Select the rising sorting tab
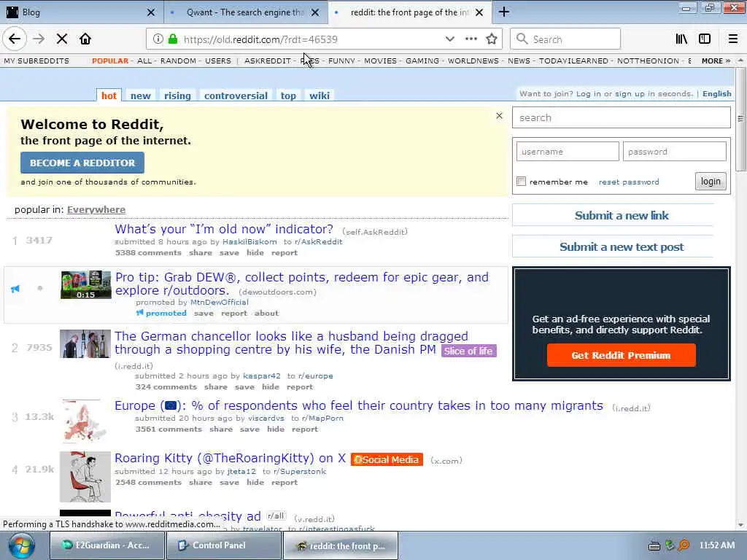Image resolution: width=747 pixels, height=560 pixels. tap(177, 96)
